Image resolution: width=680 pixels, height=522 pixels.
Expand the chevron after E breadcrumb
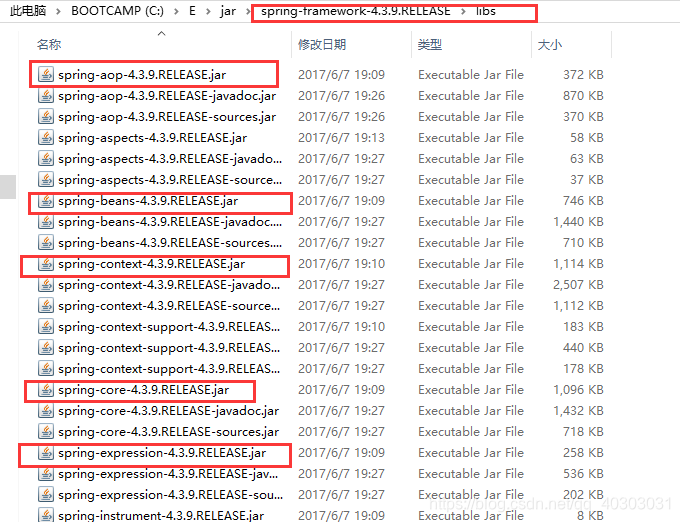(208, 11)
